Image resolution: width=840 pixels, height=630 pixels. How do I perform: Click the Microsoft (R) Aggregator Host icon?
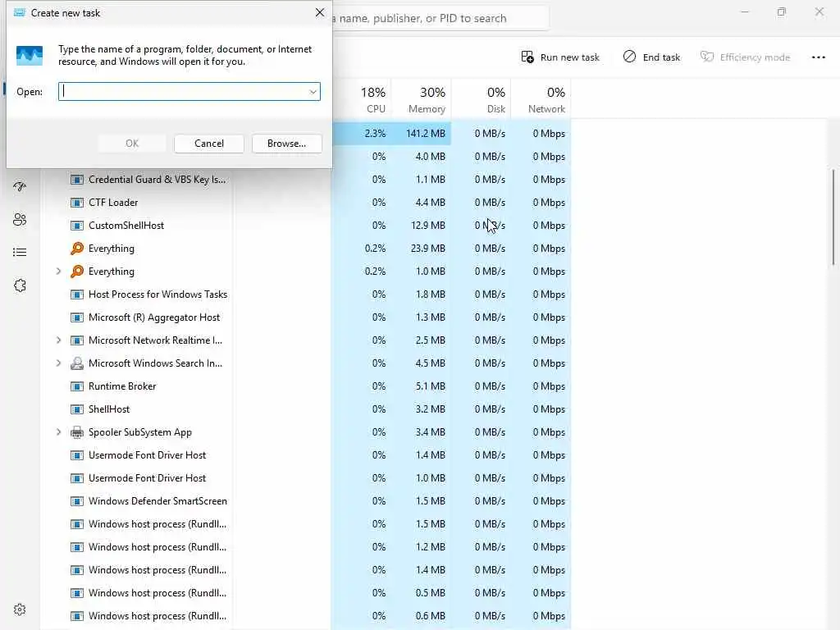tap(77, 317)
